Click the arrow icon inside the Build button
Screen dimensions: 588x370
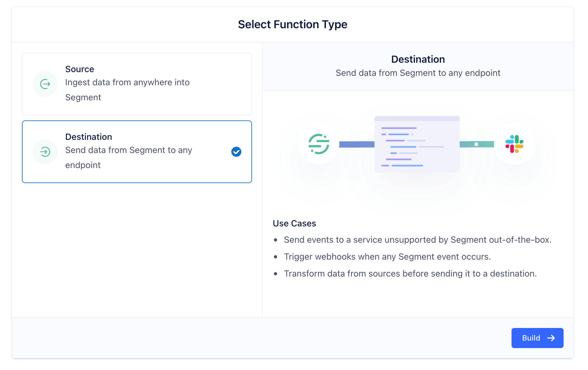551,338
